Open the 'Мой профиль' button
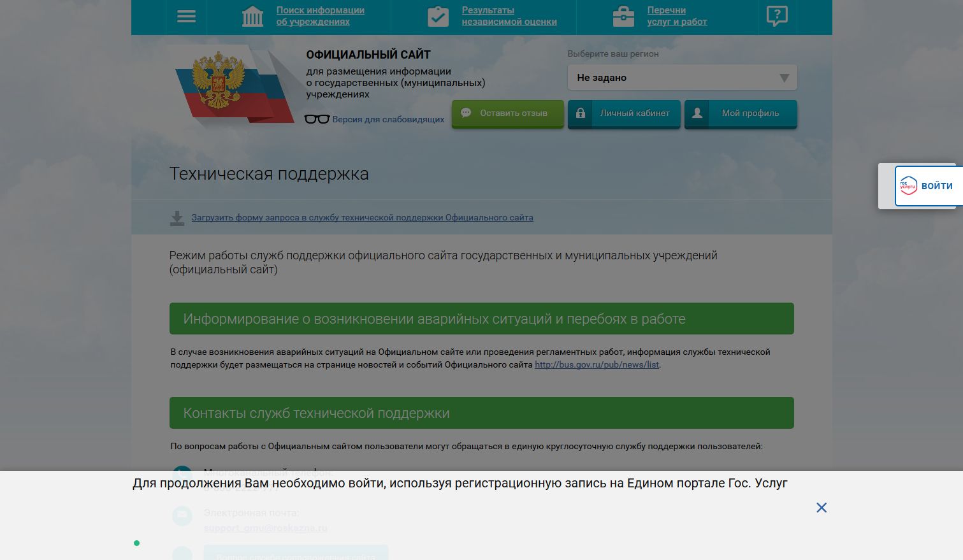 741,113
